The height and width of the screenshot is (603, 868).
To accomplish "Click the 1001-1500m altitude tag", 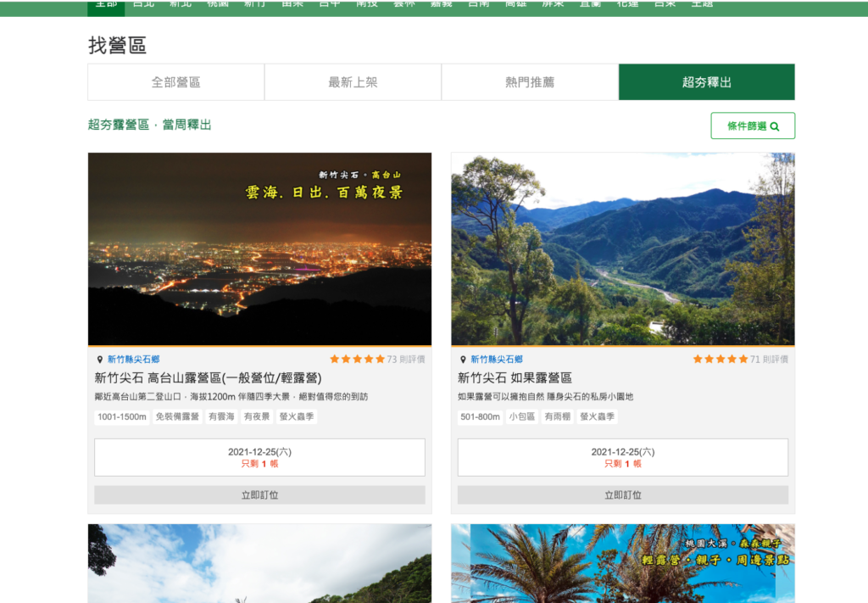I will tap(122, 417).
